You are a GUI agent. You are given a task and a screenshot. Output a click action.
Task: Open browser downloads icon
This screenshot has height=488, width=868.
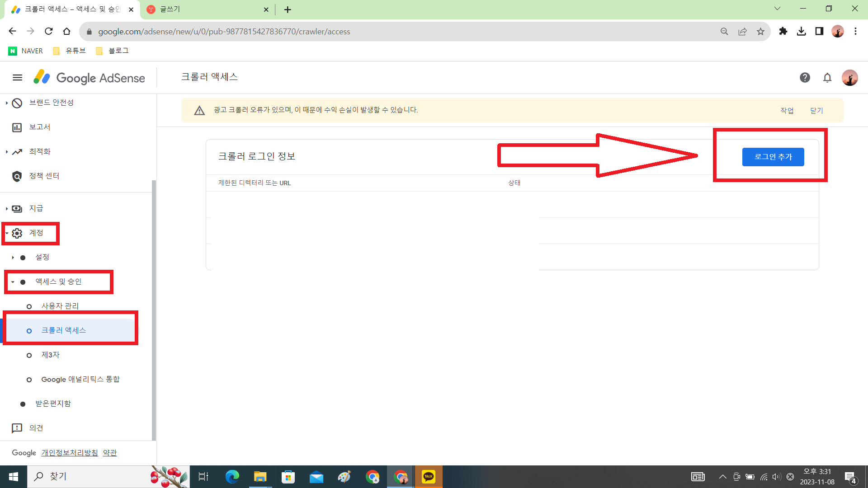point(801,31)
